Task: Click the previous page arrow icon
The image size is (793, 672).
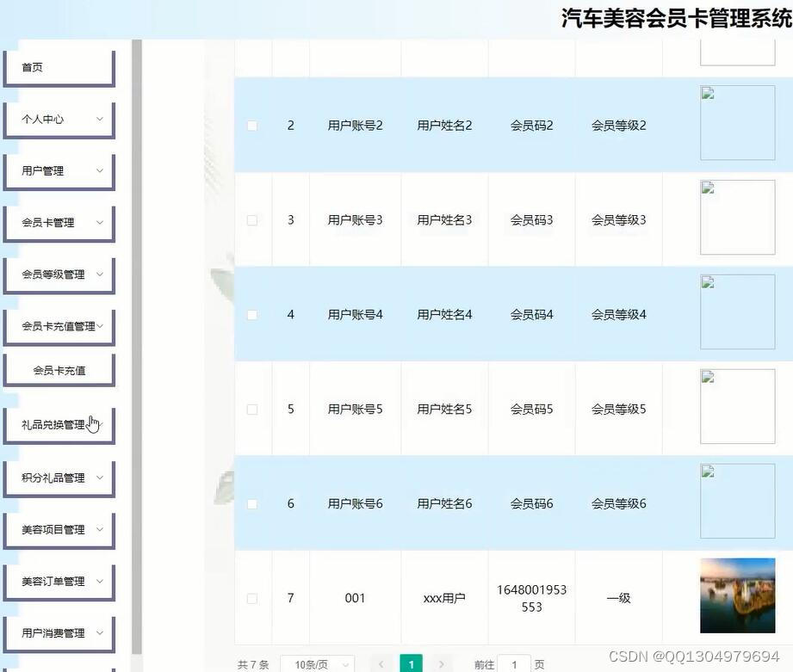Action: coord(381,664)
